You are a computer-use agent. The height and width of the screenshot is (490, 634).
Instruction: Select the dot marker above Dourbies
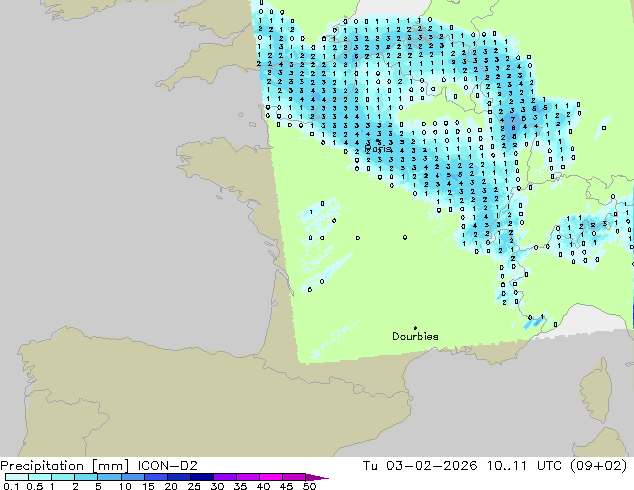(415, 328)
